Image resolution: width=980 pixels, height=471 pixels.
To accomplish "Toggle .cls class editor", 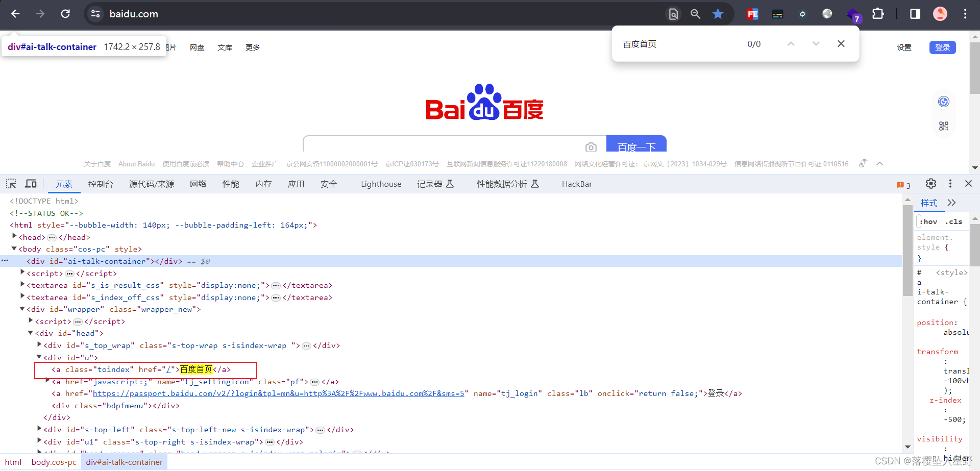I will click(953, 221).
